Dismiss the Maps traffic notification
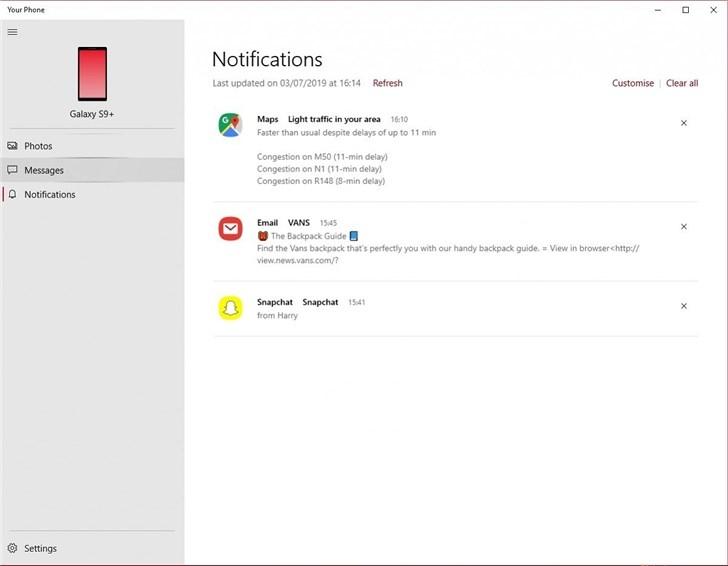This screenshot has height=566, width=728. coord(683,123)
